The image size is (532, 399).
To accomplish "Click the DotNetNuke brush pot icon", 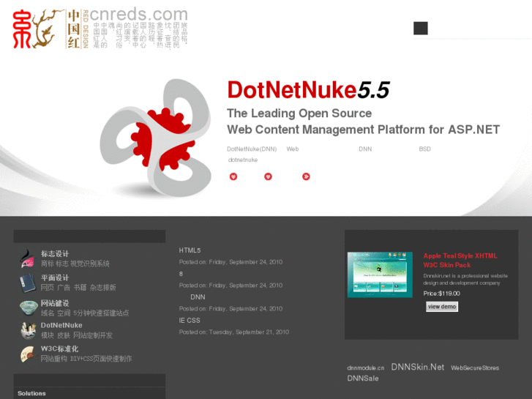I will [x=28, y=330].
